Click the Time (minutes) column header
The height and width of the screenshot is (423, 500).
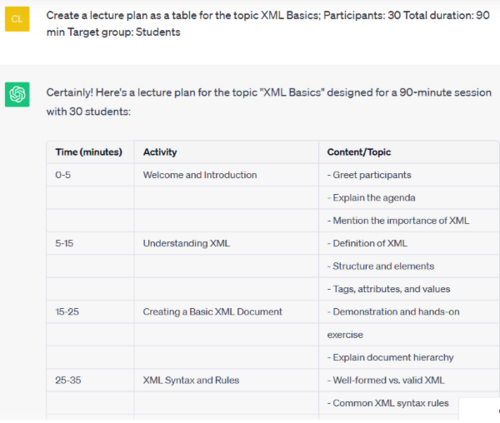point(89,152)
